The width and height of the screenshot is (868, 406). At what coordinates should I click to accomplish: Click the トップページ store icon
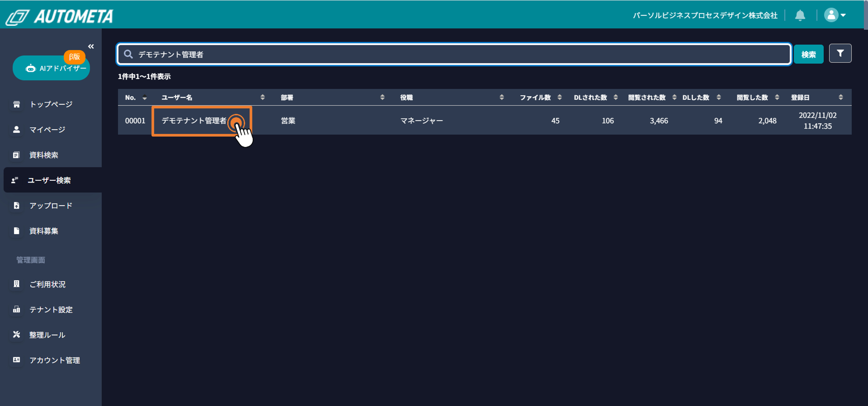pyautogui.click(x=16, y=104)
